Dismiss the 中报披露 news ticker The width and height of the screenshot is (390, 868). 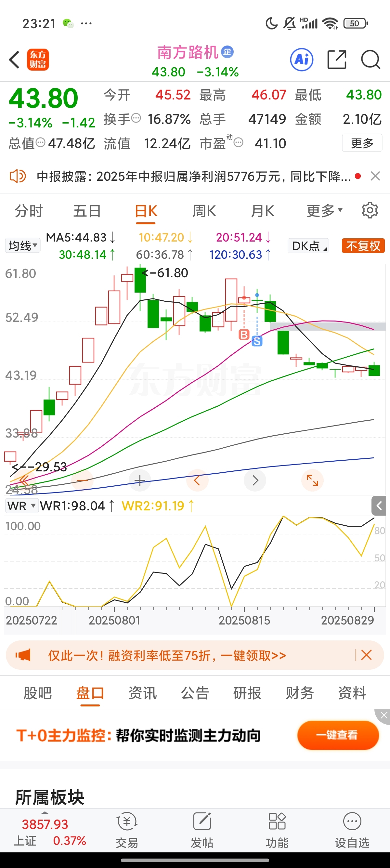375,176
